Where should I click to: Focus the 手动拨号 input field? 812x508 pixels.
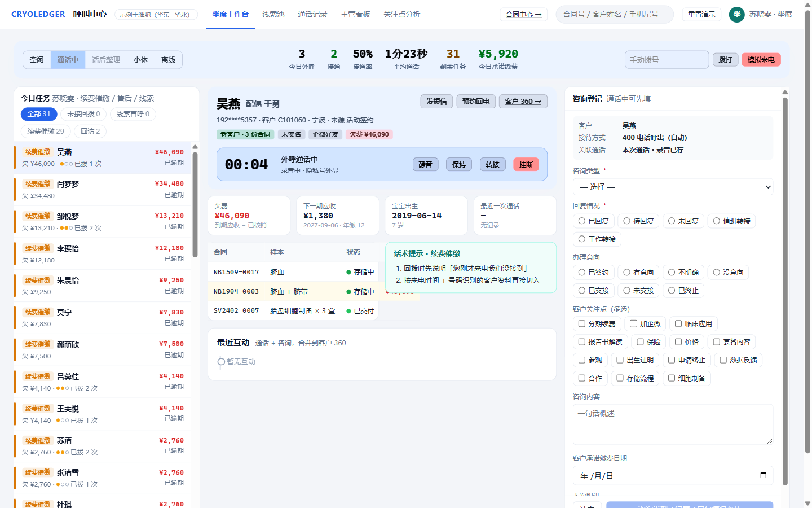(x=667, y=60)
